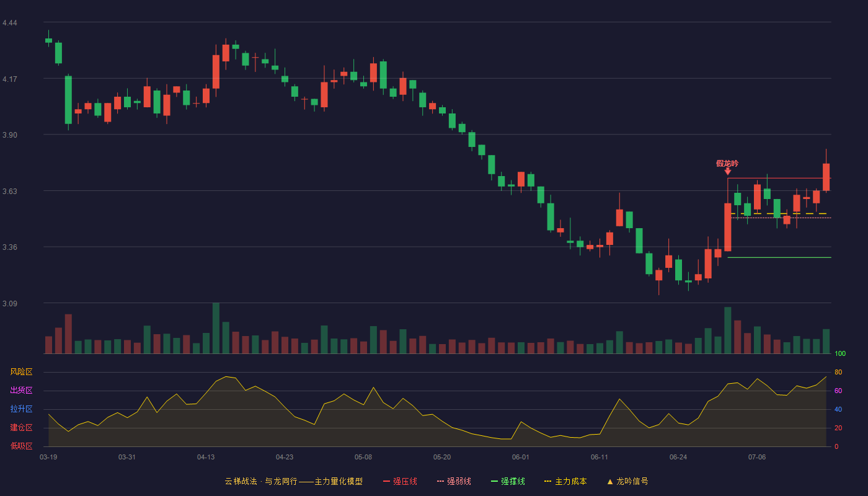Click the 风险区 zone label
This screenshot has width=868, height=496.
point(21,372)
